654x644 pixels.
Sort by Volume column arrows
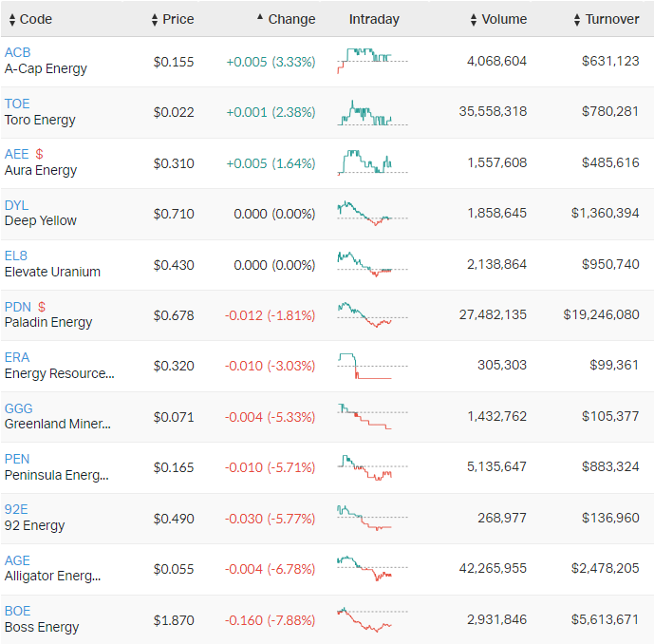click(474, 20)
